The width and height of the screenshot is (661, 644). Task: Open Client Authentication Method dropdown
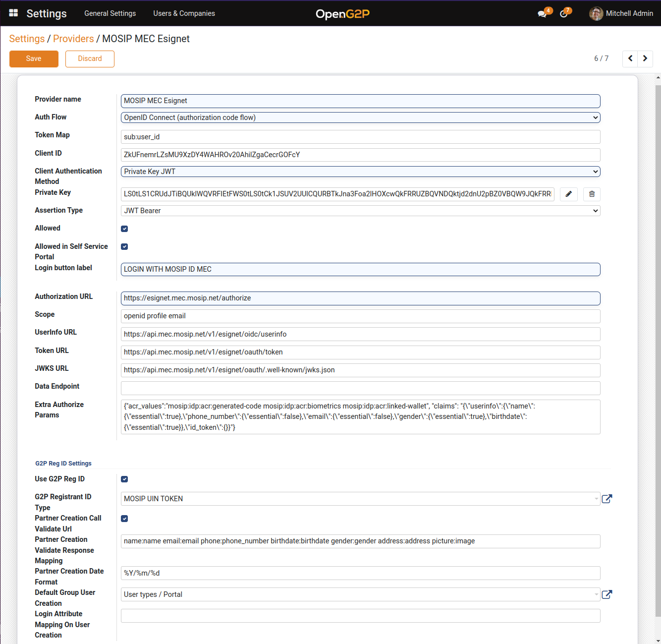pyautogui.click(x=360, y=172)
